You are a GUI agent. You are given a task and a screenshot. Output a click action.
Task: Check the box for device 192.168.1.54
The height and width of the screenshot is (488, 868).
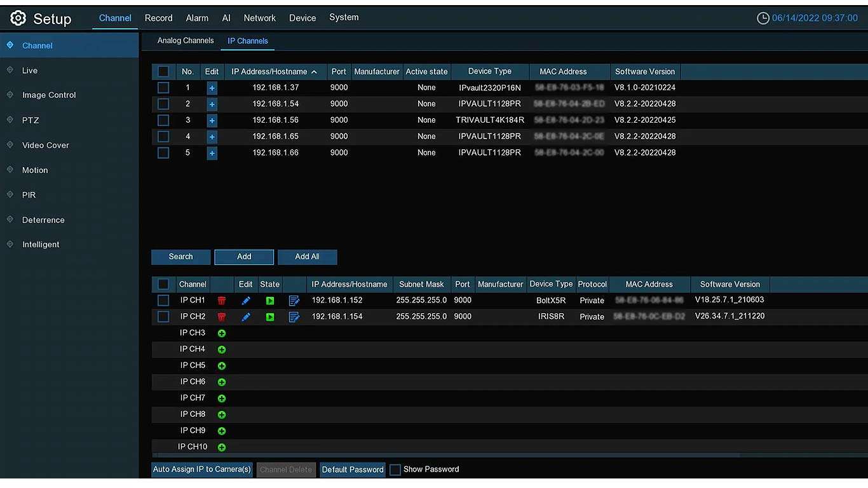coord(163,104)
